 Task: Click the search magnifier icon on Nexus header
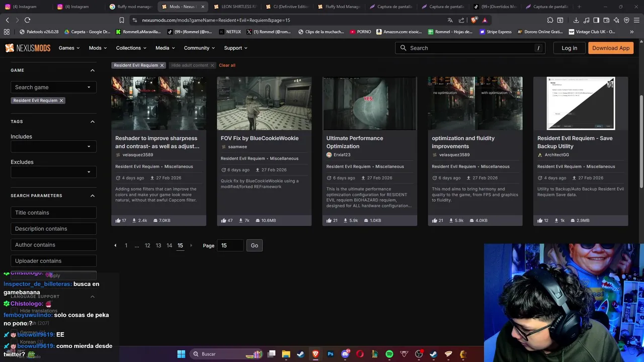tap(403, 48)
